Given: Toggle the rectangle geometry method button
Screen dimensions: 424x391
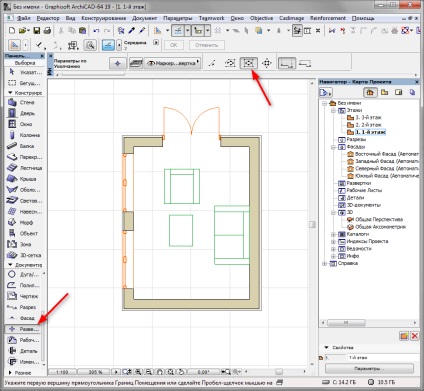Looking at the screenshot, I should click(x=249, y=63).
